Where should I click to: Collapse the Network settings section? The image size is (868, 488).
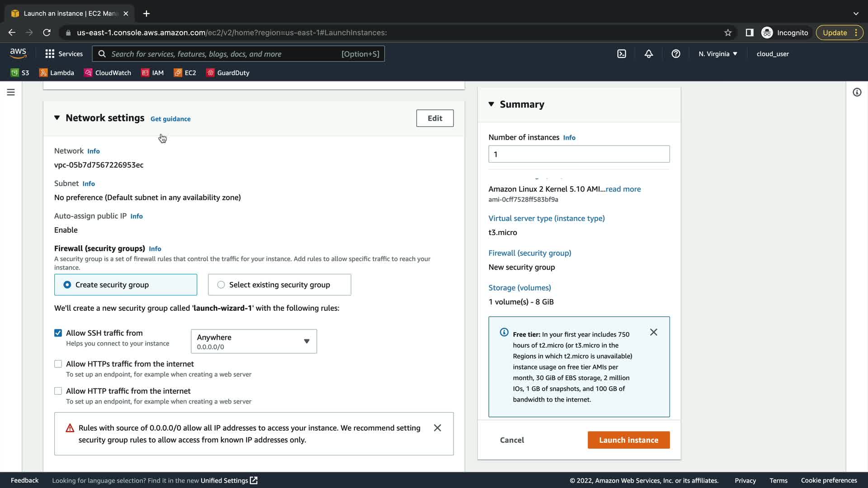pos(57,118)
